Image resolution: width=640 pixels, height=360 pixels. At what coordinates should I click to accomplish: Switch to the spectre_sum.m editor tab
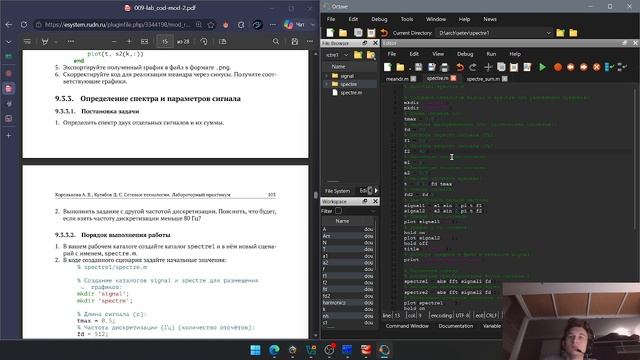[x=483, y=79]
